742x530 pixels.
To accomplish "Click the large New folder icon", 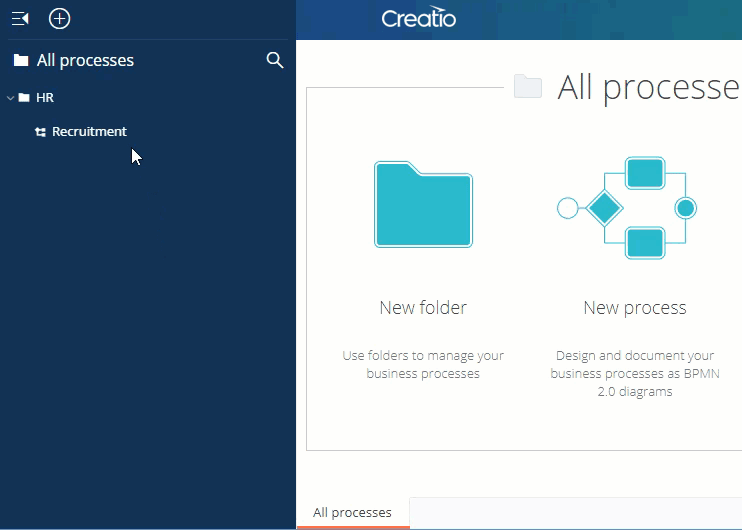I will click(424, 204).
